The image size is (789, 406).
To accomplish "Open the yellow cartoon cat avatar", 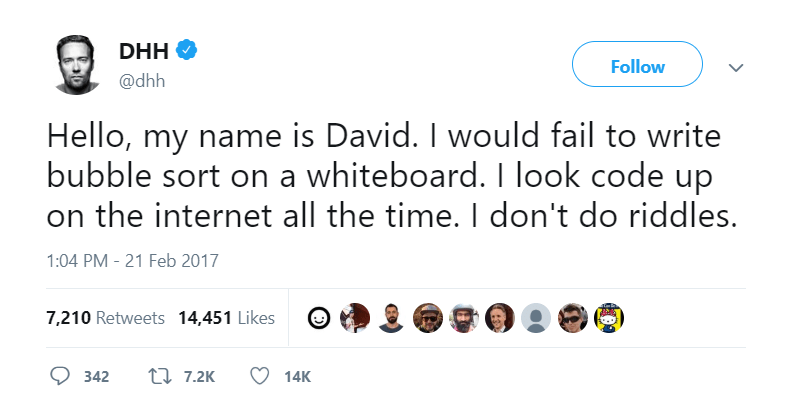I will (609, 318).
